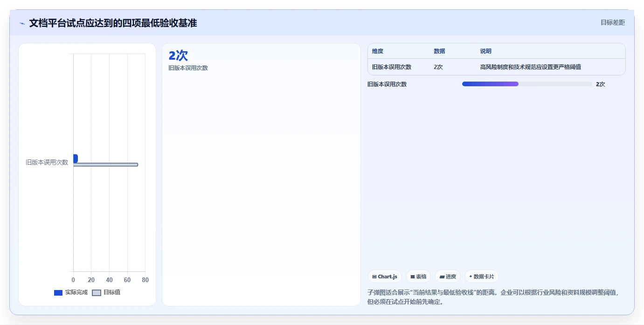Click the 表格 tag
The height and width of the screenshot is (325, 644).
click(418, 277)
